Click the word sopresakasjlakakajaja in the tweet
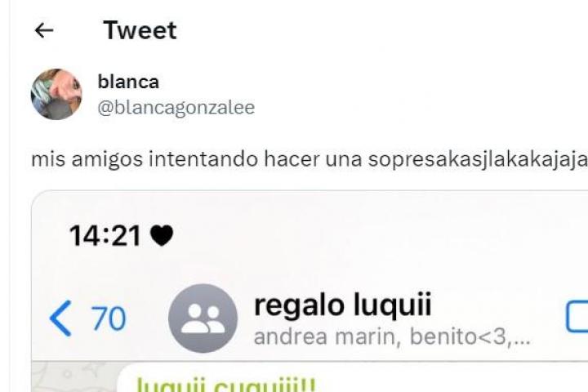 coord(478,159)
